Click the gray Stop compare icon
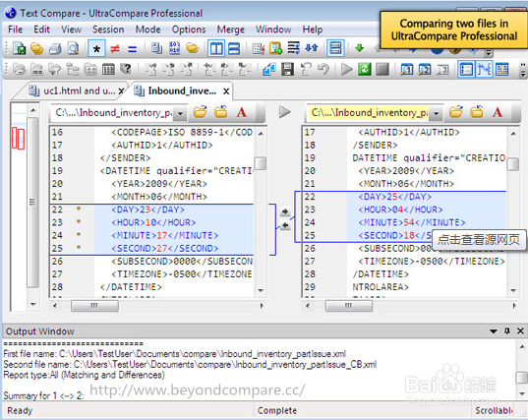This screenshot has height=420, width=528. (382, 70)
